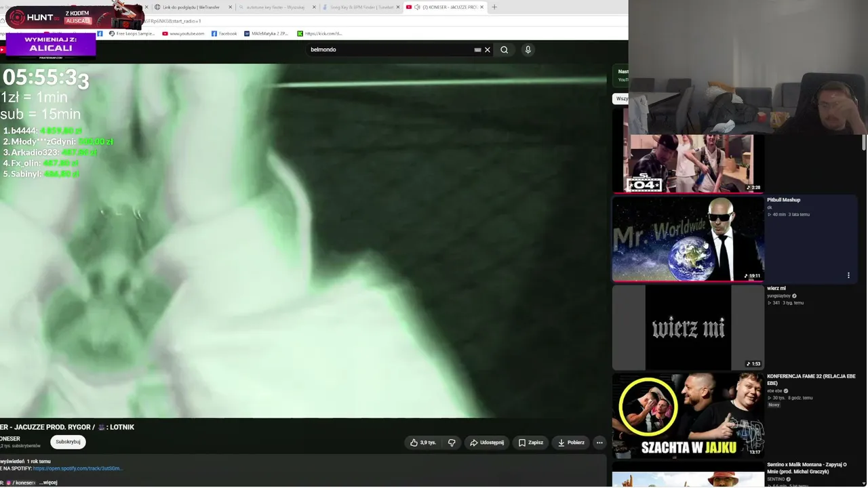This screenshot has width=868, height=488.
Task: Open a new browser tab with plus
Action: click(494, 7)
